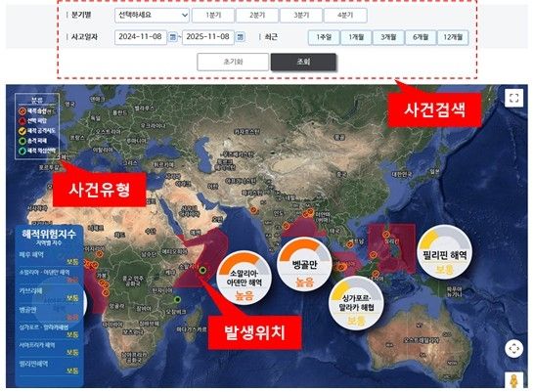Click the map pan control icon

point(513,348)
